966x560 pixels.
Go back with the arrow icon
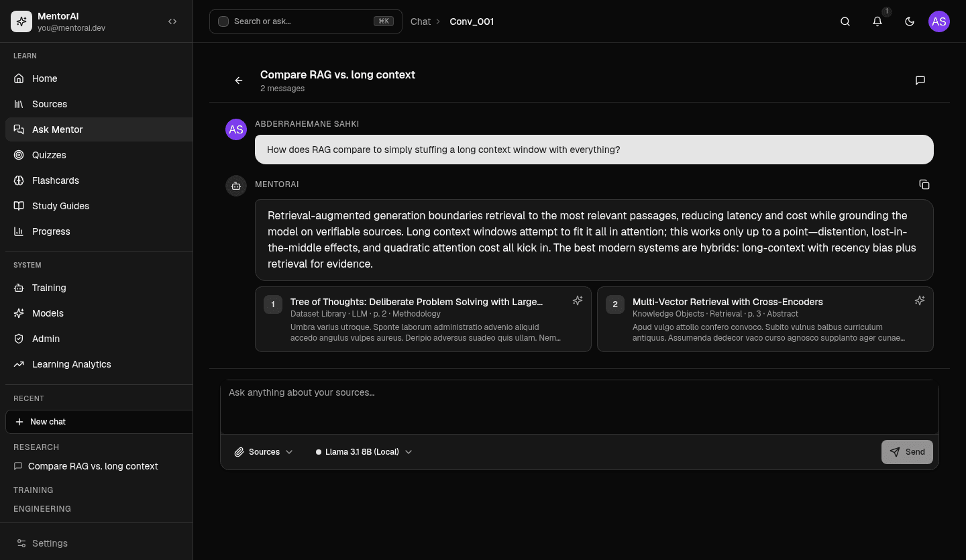[239, 80]
